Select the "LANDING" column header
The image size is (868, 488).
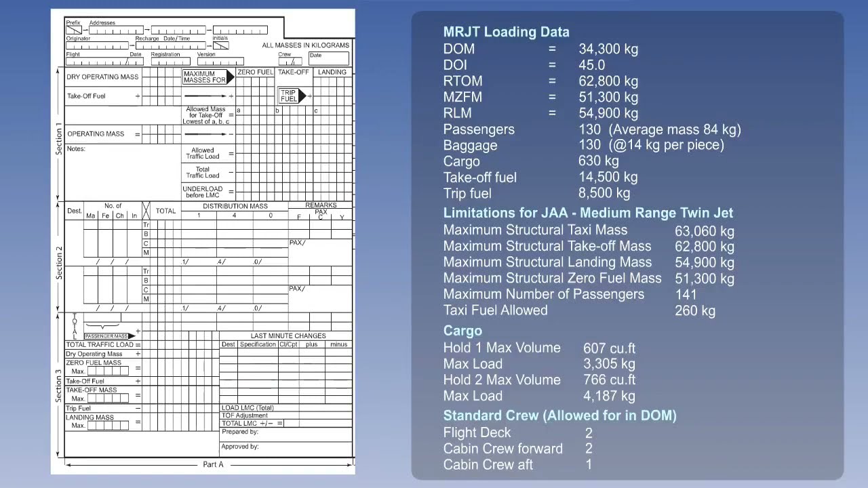tap(332, 72)
